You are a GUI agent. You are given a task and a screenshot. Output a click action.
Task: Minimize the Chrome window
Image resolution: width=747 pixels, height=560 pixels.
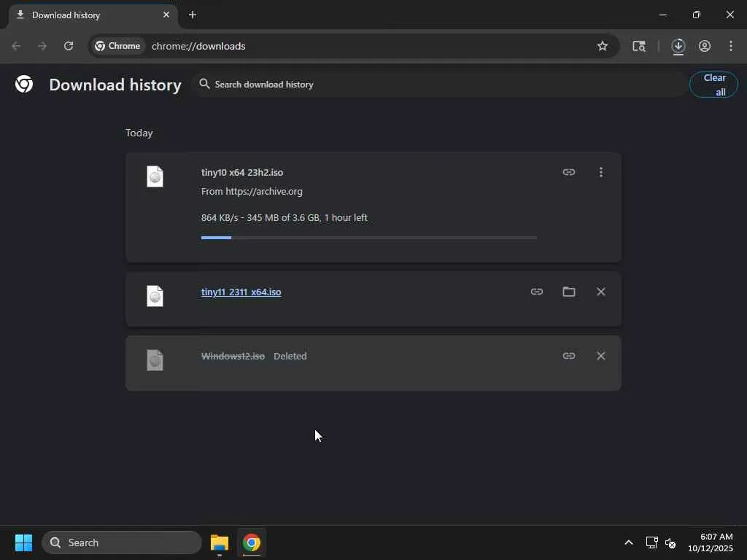(x=662, y=15)
